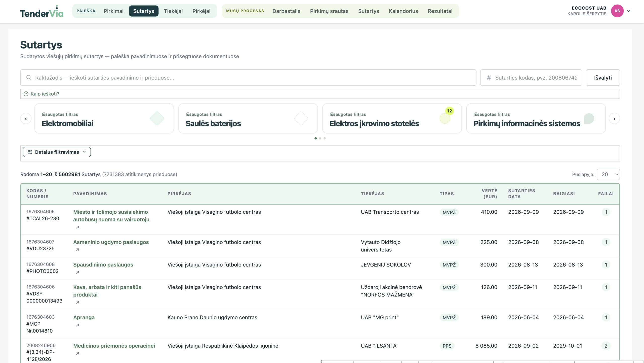Click the Išvalyti button
The width and height of the screenshot is (644, 363).
tap(603, 78)
